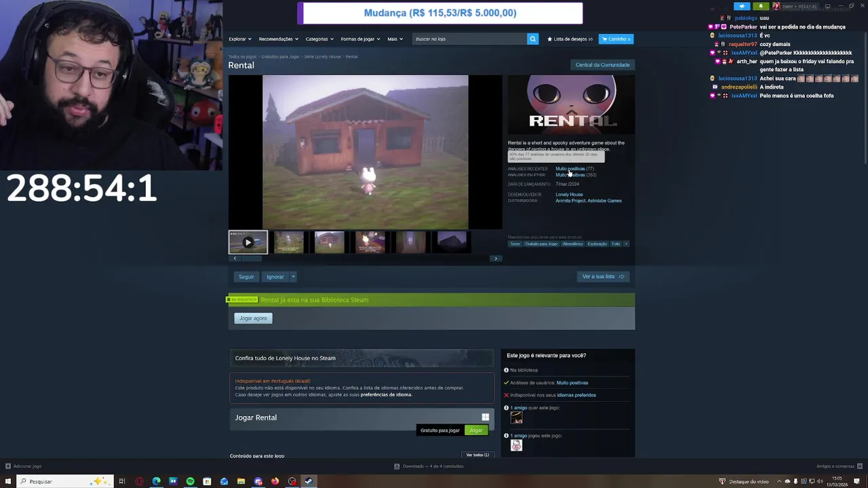This screenshot has height=488, width=868.
Task: Go to 'Série Lonely House' breadcrumb
Action: [323, 56]
